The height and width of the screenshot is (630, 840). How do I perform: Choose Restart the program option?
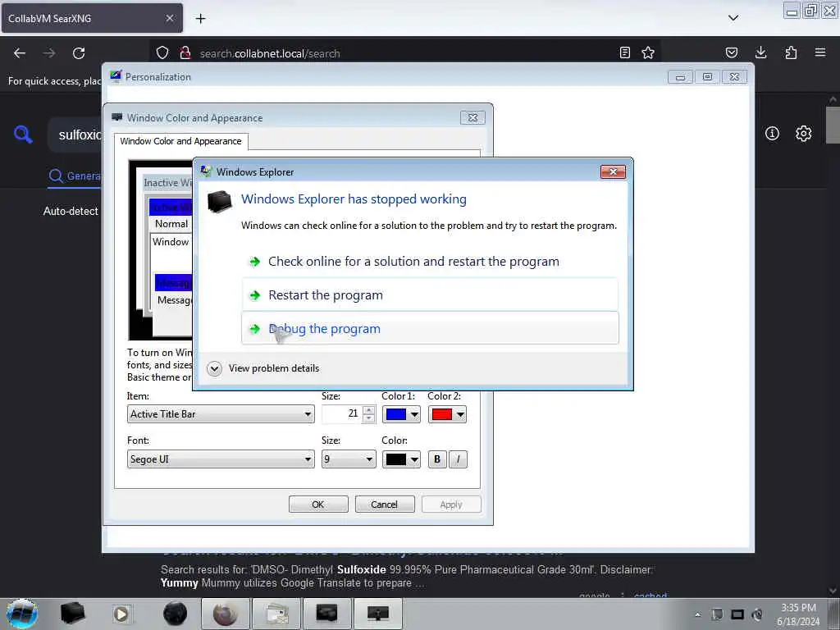click(x=430, y=294)
